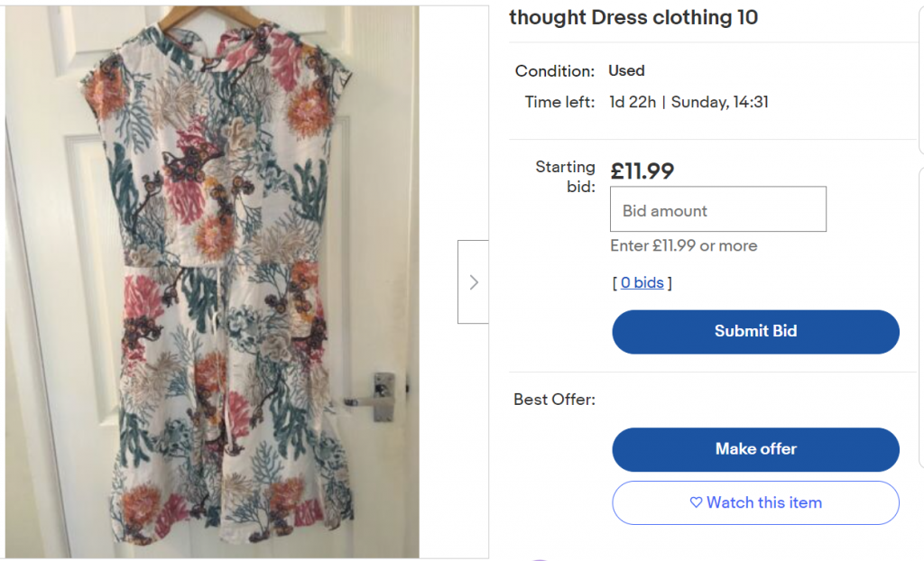
Task: Select the Watch this item label
Action: pyautogui.click(x=763, y=502)
